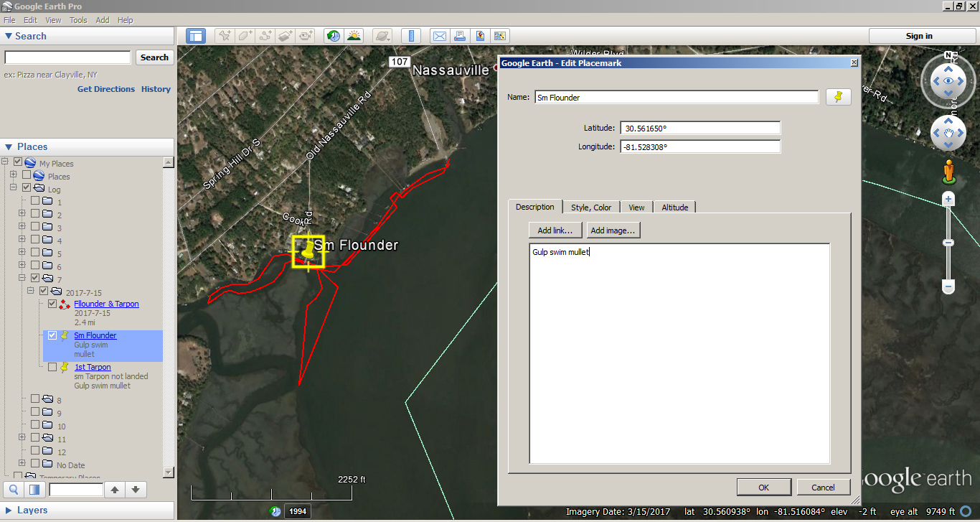Click the Add Polygon toolbar icon
This screenshot has height=522, width=980.
point(245,36)
